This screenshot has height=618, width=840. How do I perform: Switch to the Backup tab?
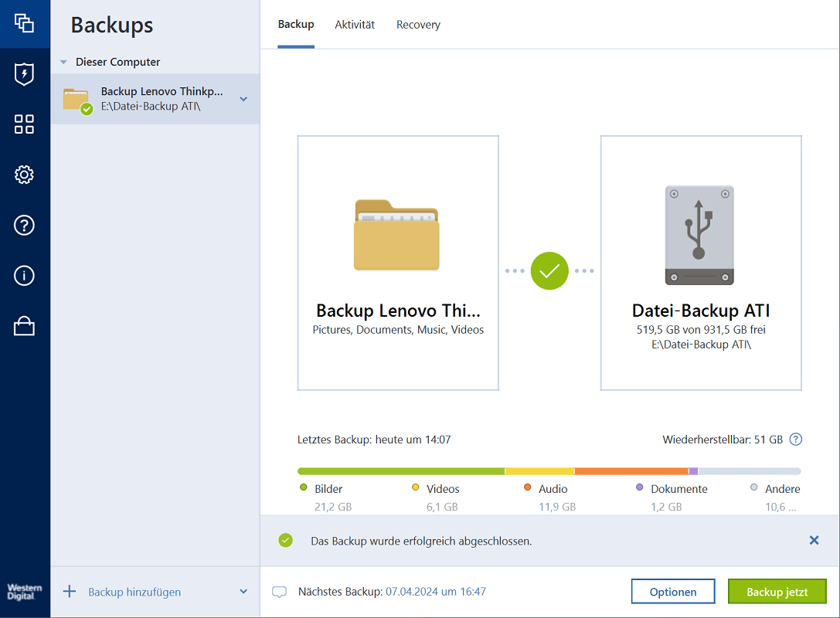point(296,25)
